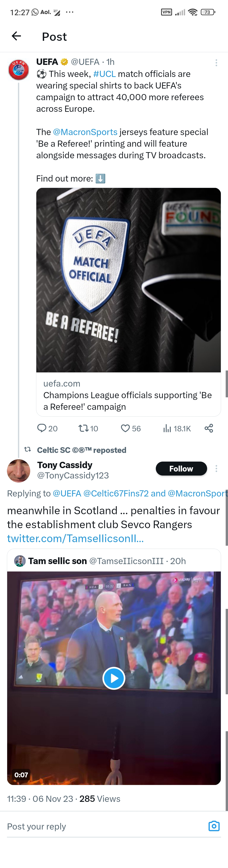Open Tam sellic son quoted profile
Screen dimensions: 228x868
pos(58,561)
